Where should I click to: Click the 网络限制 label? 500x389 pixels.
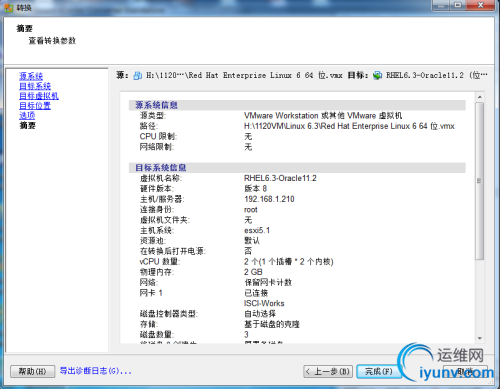pos(157,147)
